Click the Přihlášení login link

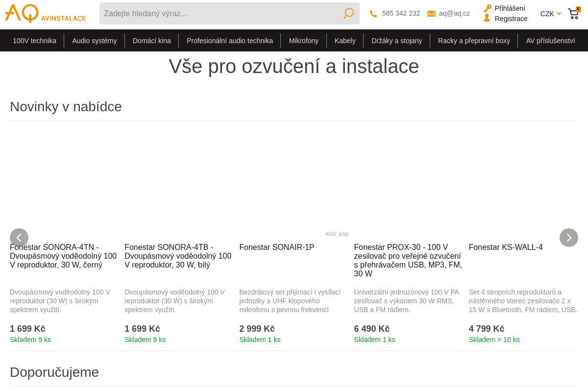pos(510,8)
